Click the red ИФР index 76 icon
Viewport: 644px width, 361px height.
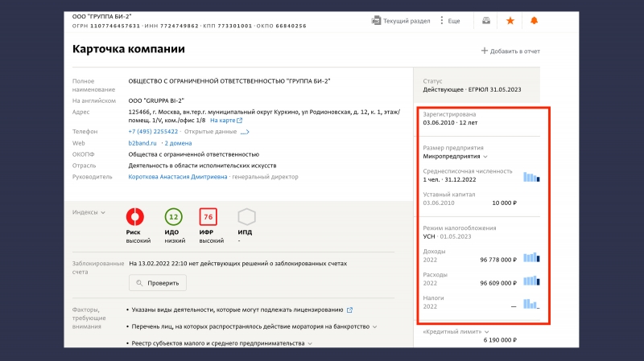coord(208,216)
